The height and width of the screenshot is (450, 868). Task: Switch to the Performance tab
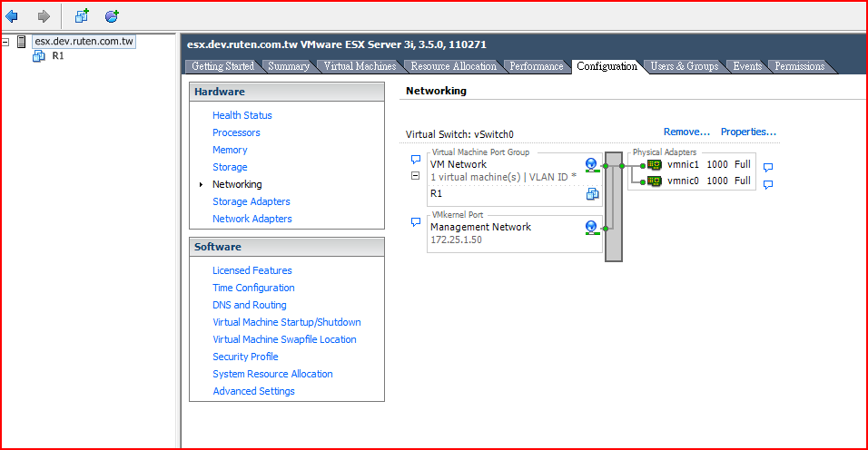point(536,66)
